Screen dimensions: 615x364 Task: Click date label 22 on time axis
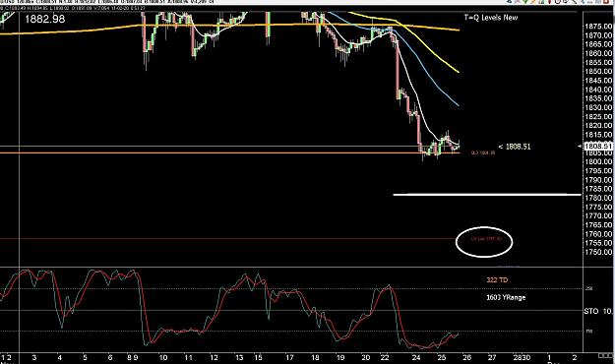tap(385, 357)
